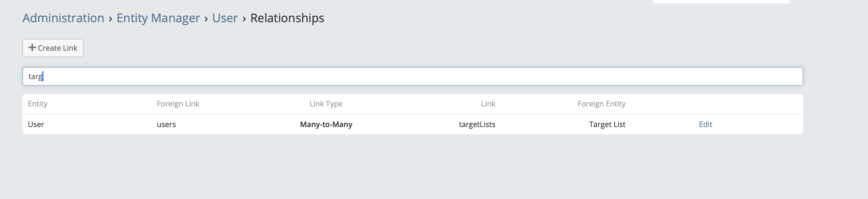Click the arrow separator before Relationships

(244, 18)
